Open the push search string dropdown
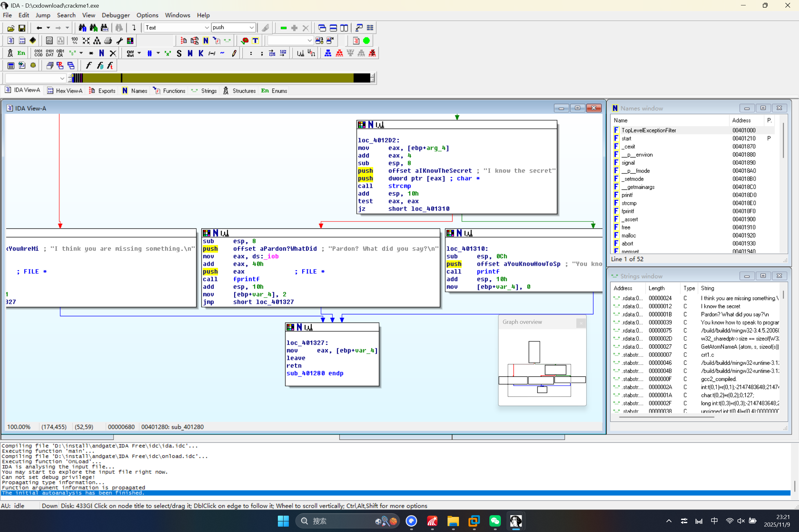799x532 pixels. (251, 28)
